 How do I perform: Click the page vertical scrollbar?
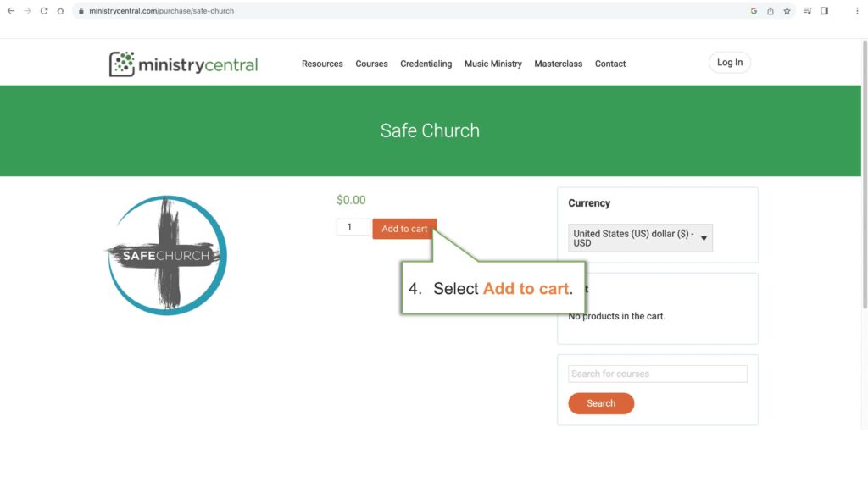click(x=865, y=174)
